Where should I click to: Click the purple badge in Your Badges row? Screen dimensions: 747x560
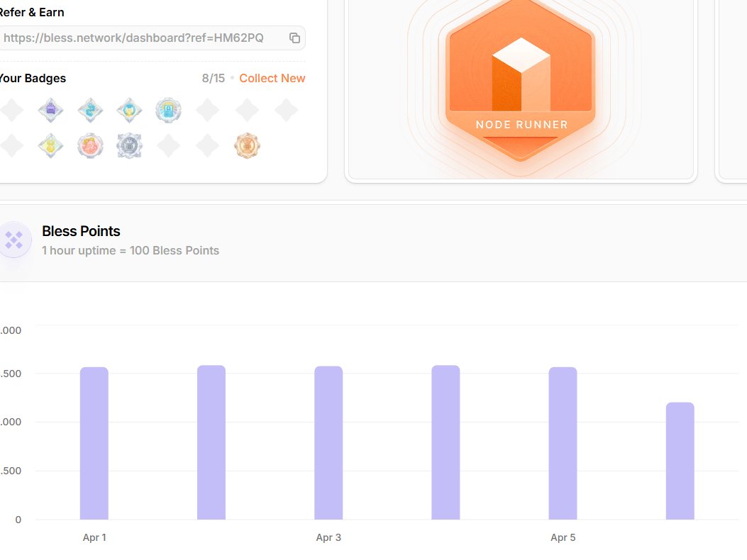[51, 110]
